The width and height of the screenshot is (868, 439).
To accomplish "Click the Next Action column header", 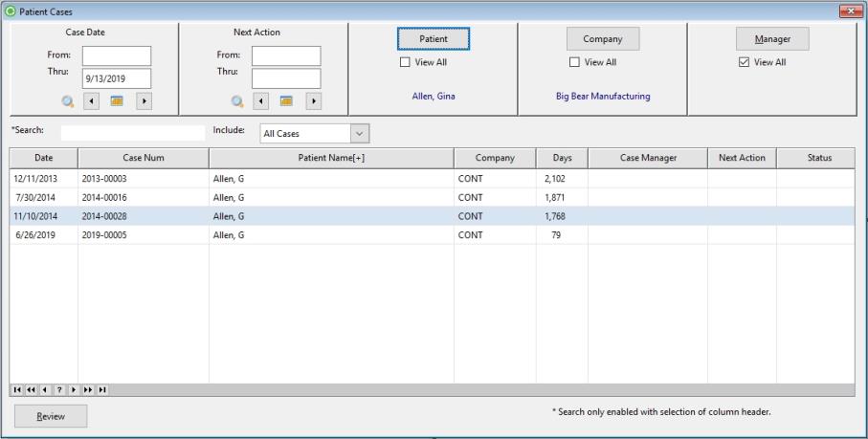I will point(742,158).
